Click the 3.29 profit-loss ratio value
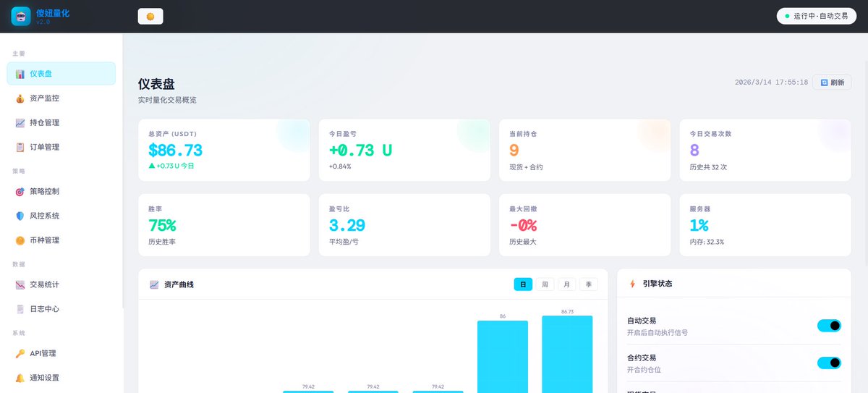Screen dimensions: 868x393 347,225
